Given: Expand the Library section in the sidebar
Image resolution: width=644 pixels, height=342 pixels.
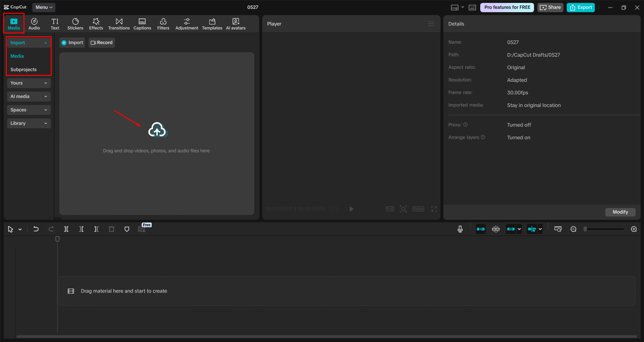Looking at the screenshot, I should (29, 123).
